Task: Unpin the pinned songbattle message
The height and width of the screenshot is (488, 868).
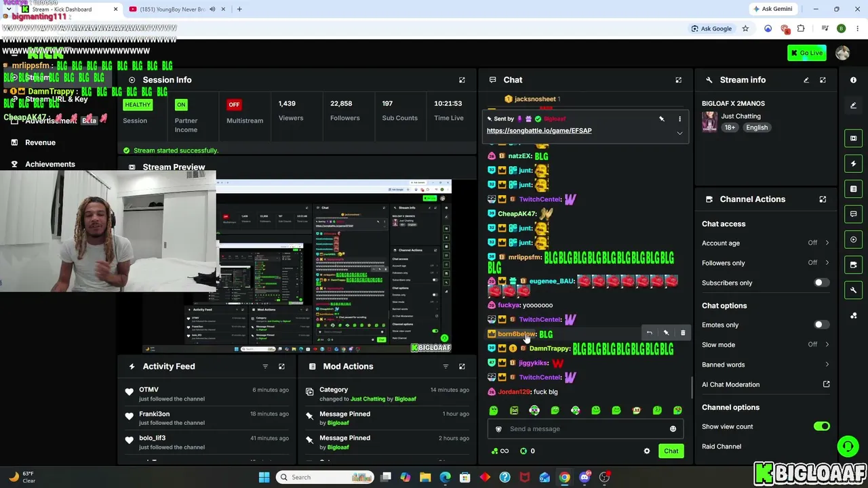Action: pos(662,119)
